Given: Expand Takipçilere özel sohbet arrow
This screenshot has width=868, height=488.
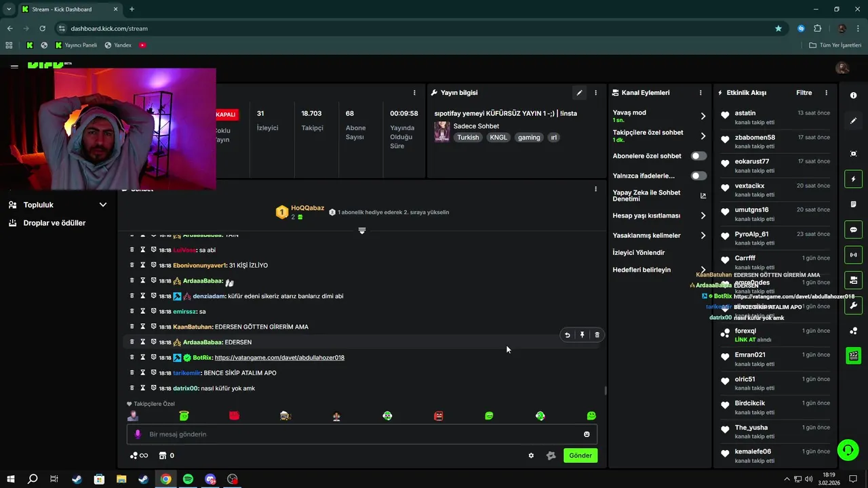Looking at the screenshot, I should point(703,136).
